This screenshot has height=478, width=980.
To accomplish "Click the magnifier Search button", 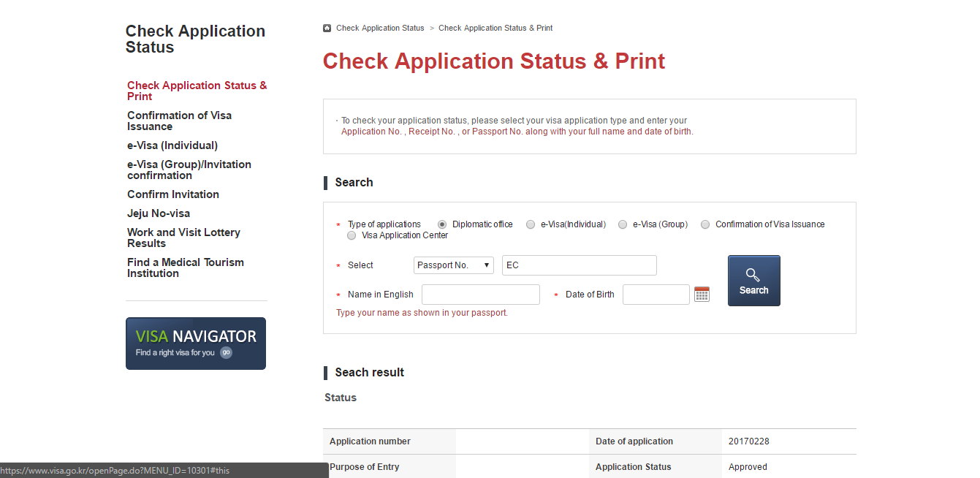I will click(753, 281).
